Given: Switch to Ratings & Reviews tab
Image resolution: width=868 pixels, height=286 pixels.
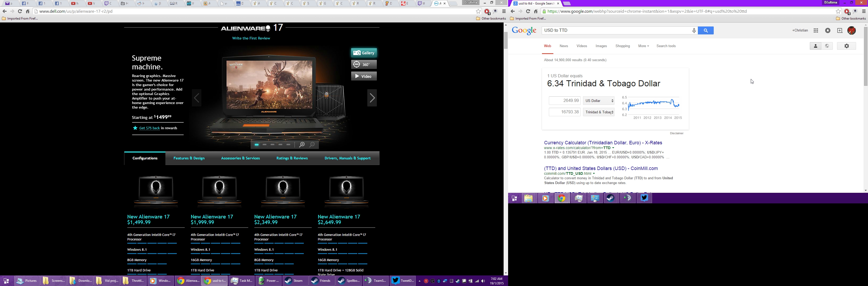Looking at the screenshot, I should tap(292, 159).
